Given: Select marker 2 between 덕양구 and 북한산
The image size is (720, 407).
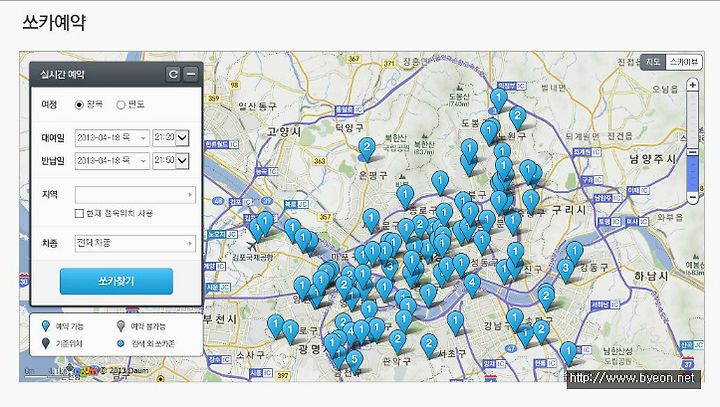Looking at the screenshot, I should click(x=366, y=149).
